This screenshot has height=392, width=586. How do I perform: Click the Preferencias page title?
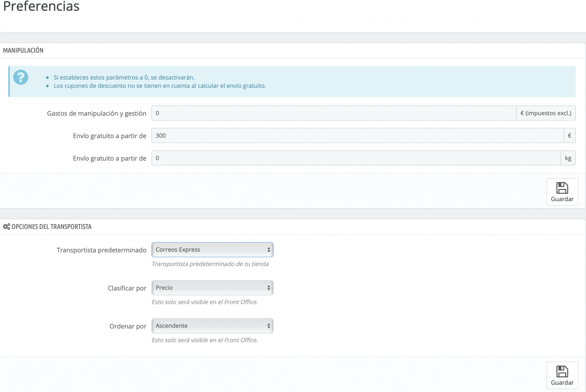point(41,6)
